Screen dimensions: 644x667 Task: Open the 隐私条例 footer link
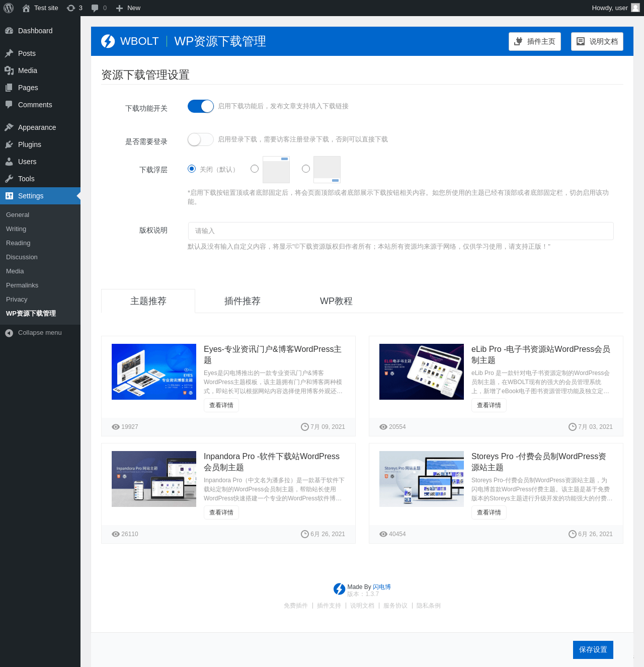point(429,606)
